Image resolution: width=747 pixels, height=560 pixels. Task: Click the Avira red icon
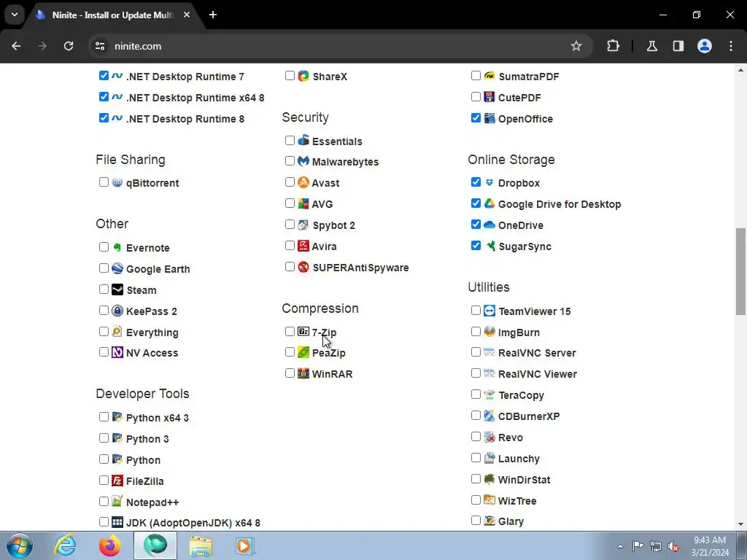click(303, 246)
